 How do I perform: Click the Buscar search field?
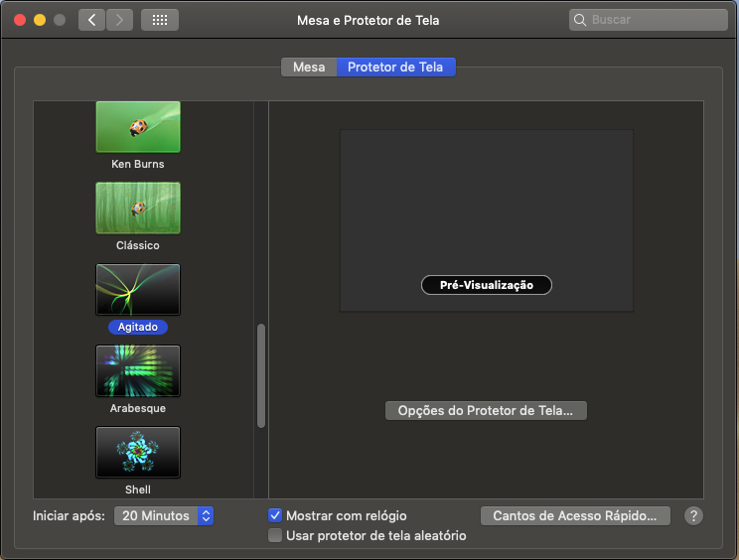(x=648, y=20)
